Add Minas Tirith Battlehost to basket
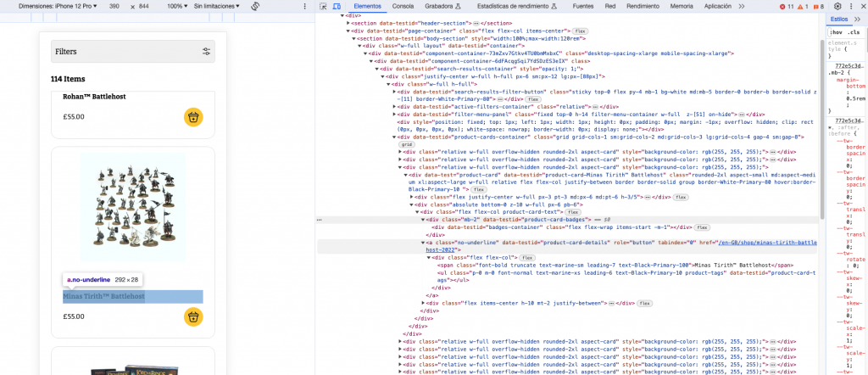 pos(193,316)
